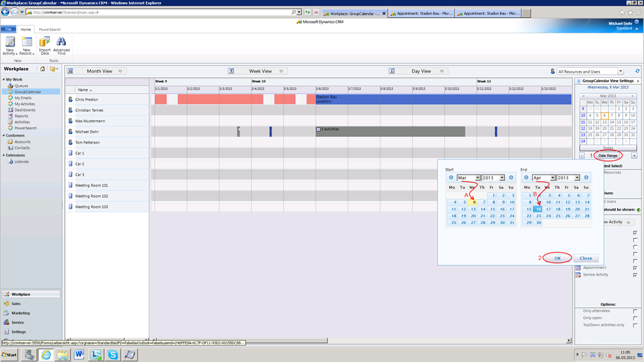Check the Only attendees option
The height and width of the screenshot is (362, 644).
point(635,310)
